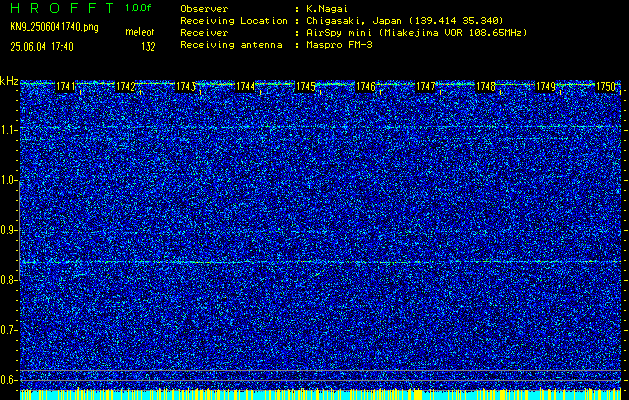Viewport: 629px width, 400px height.
Task: Click the file name KN9_2506041740.png
Action: pos(54,27)
